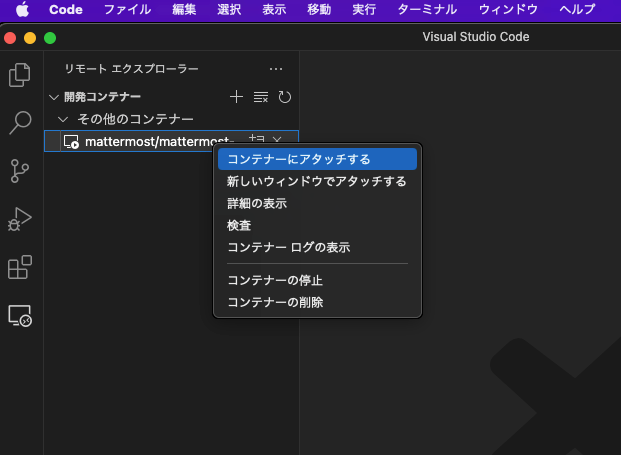
Task: Open the ウィンドウ menu
Action: click(x=508, y=10)
